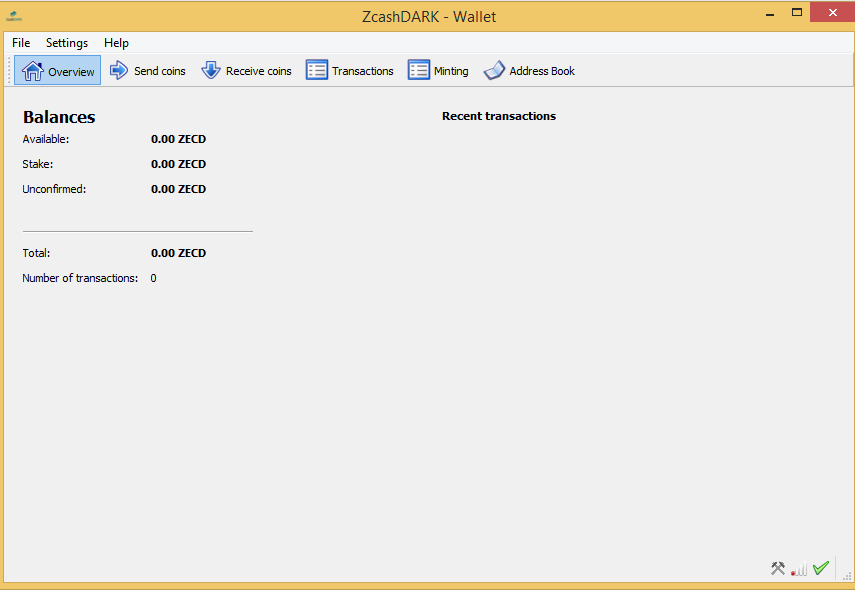Click the Recent transactions heading
This screenshot has width=855, height=590.
tap(499, 116)
